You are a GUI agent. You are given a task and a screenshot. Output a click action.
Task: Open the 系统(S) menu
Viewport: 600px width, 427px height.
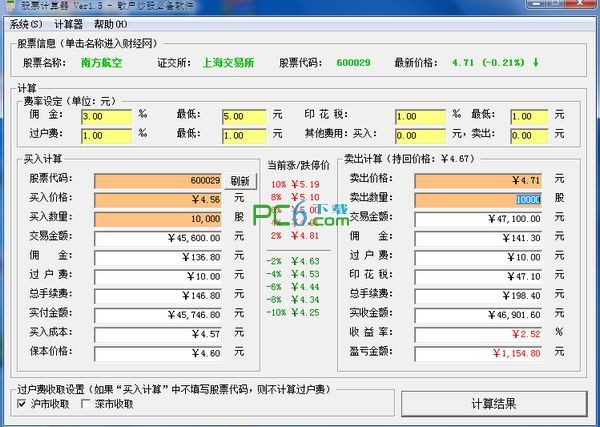[x=26, y=24]
